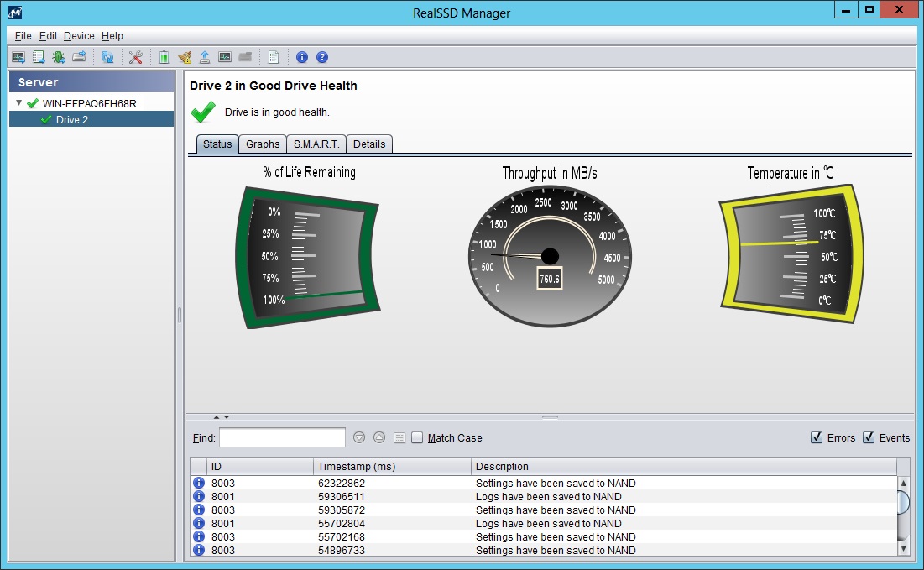Click the upload arrow firmware icon
This screenshot has width=924, height=570.
(205, 57)
